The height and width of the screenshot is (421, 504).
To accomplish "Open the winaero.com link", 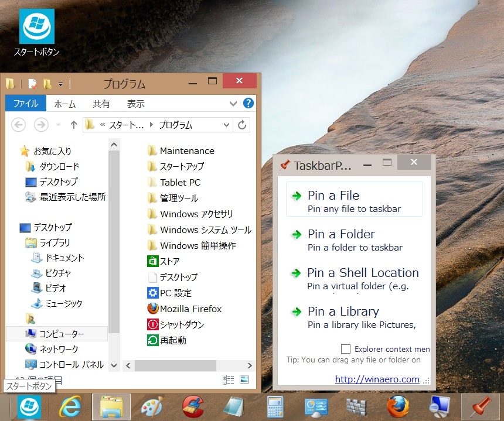I will coord(377,379).
